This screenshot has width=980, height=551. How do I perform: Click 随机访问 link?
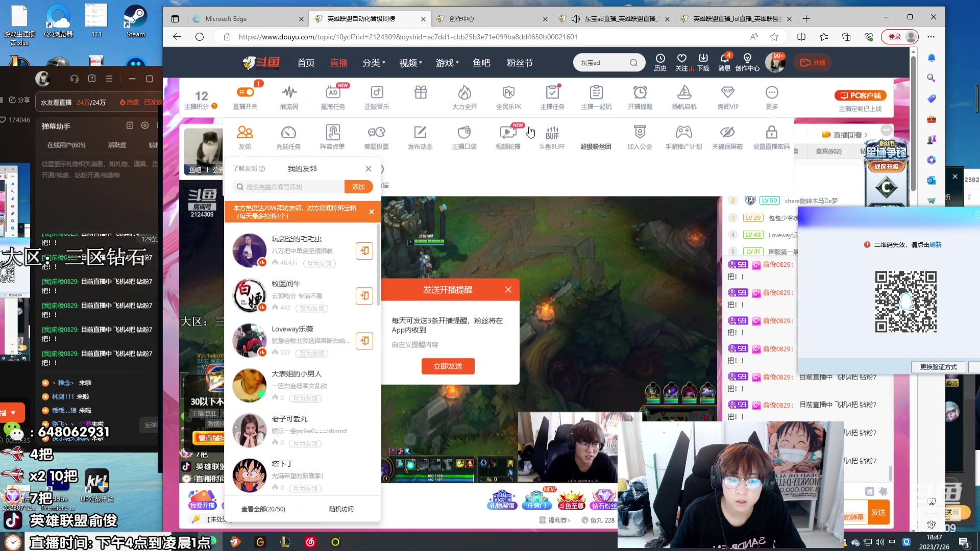coord(341,509)
